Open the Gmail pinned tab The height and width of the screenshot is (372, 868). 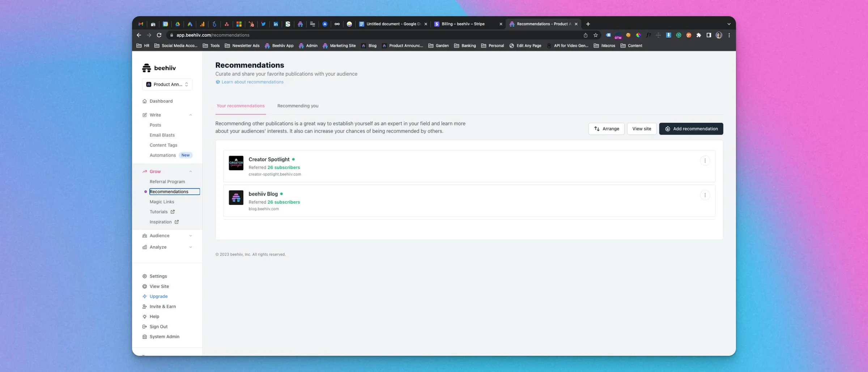coord(141,24)
